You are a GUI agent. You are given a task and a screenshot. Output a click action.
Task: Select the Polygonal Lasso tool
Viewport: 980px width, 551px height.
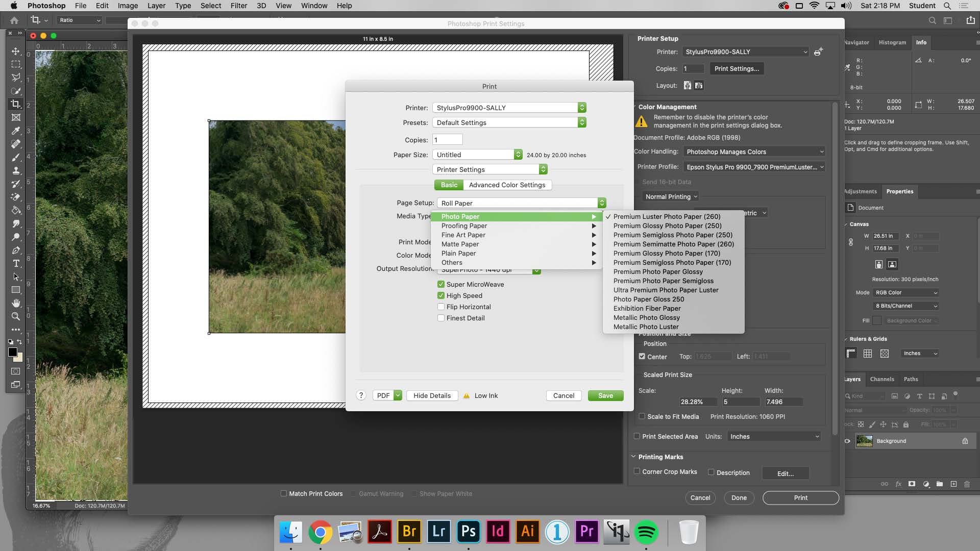(16, 78)
